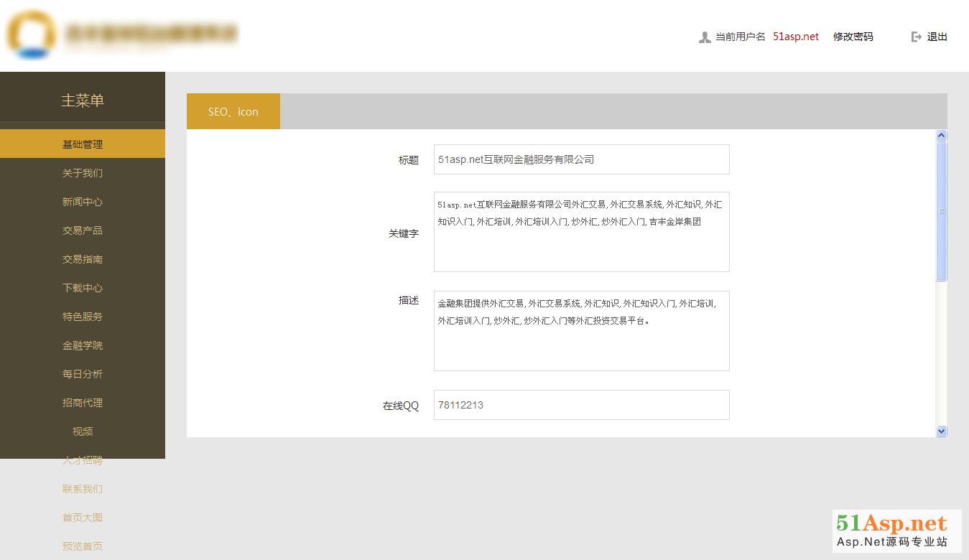Select 下载中心 in sidebar
969x560 pixels.
coord(83,288)
